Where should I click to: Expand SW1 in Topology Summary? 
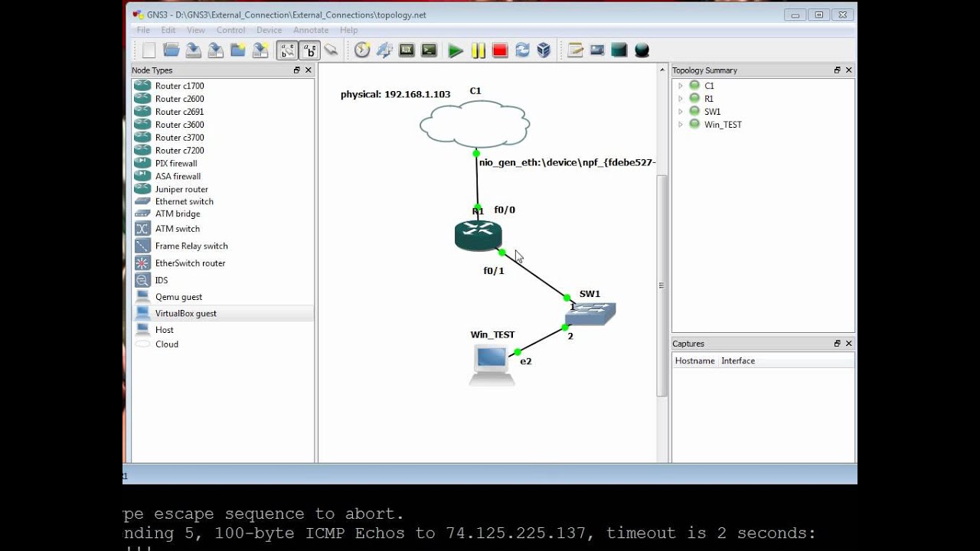coord(680,112)
